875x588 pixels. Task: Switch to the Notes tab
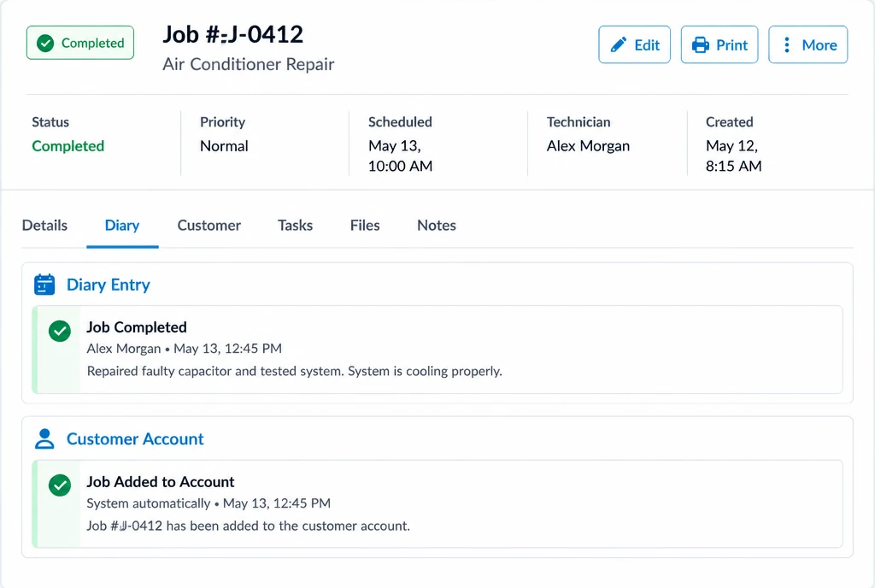pyautogui.click(x=437, y=226)
